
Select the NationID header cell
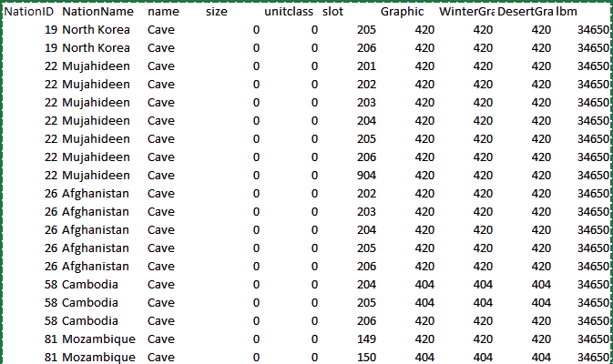pos(30,13)
